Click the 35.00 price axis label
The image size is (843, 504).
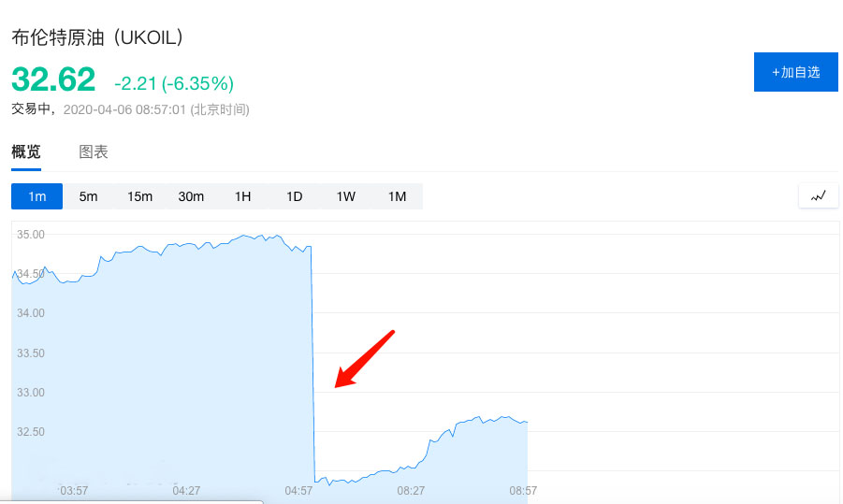pos(31,235)
